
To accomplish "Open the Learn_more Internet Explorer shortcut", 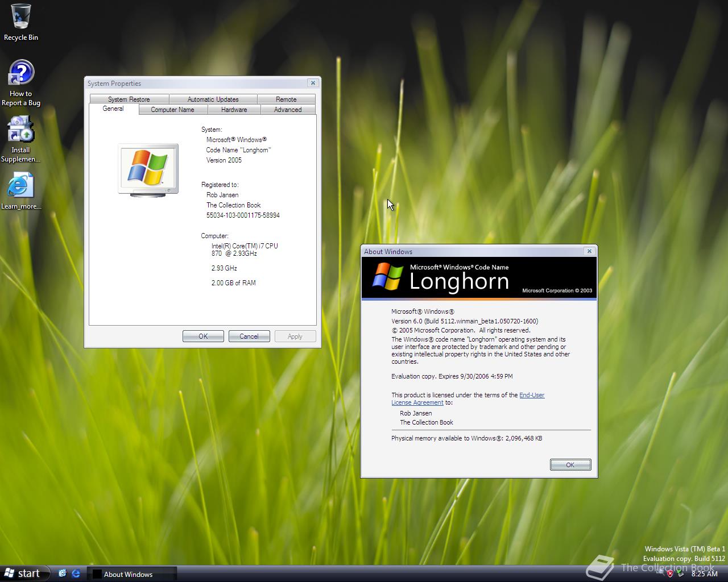I will 21,191.
